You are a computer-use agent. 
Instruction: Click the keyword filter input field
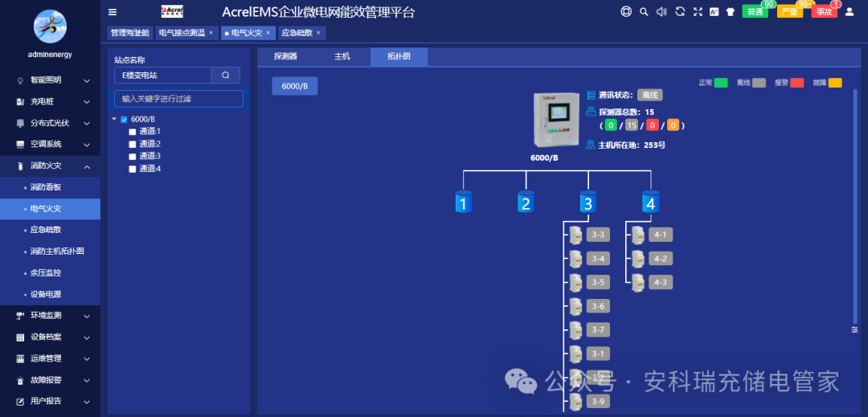178,99
